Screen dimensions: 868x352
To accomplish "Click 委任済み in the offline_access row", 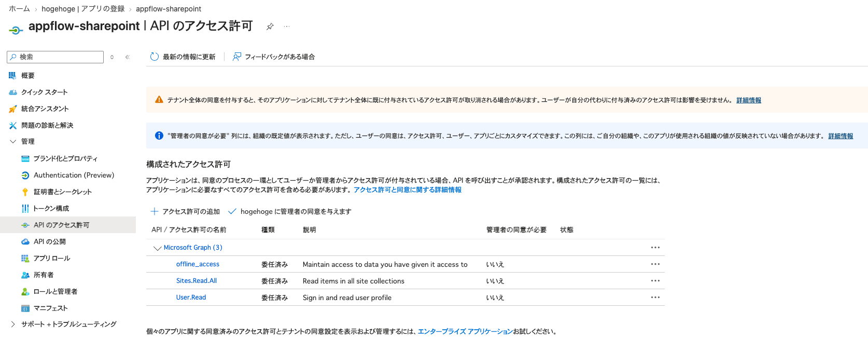I will tap(274, 264).
